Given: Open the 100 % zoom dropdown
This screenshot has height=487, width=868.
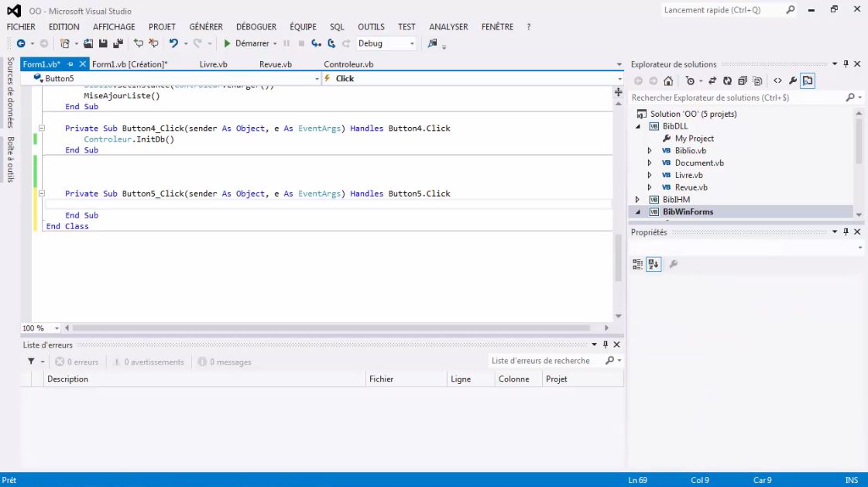Looking at the screenshot, I should 57,328.
